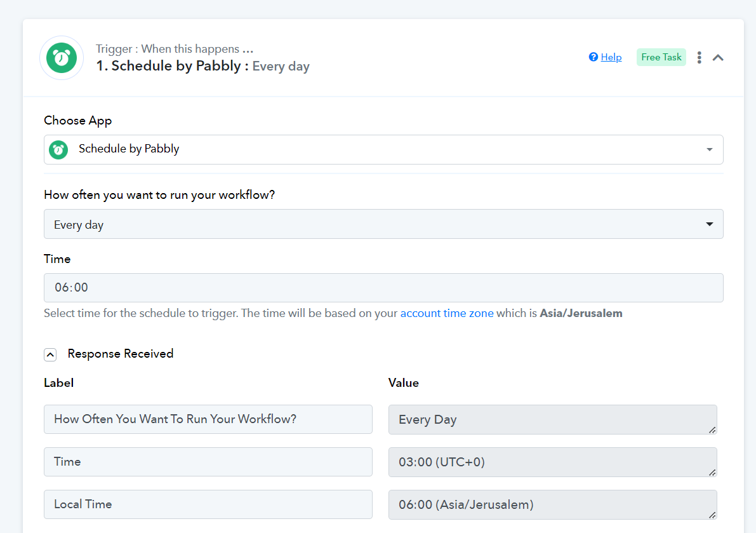Screen dimensions: 756x533
Task: Click 'How often you want to run your workflow?' heading
Action: click(159, 195)
